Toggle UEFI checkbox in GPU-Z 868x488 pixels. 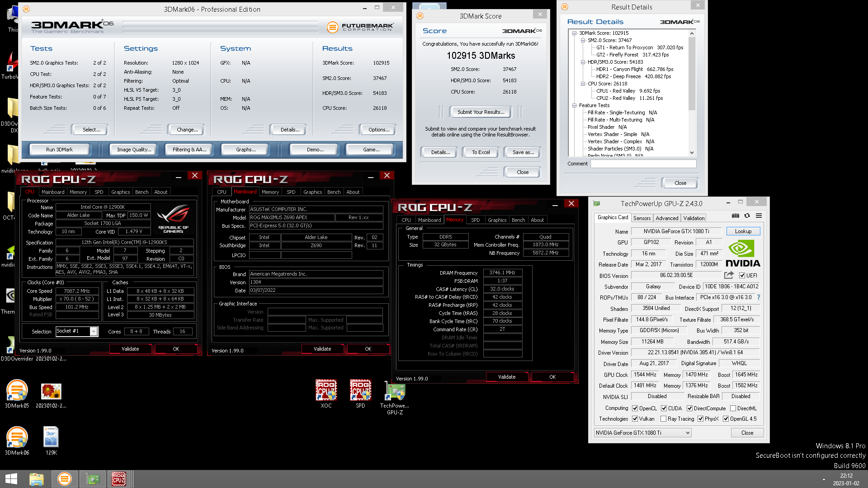[x=742, y=276]
